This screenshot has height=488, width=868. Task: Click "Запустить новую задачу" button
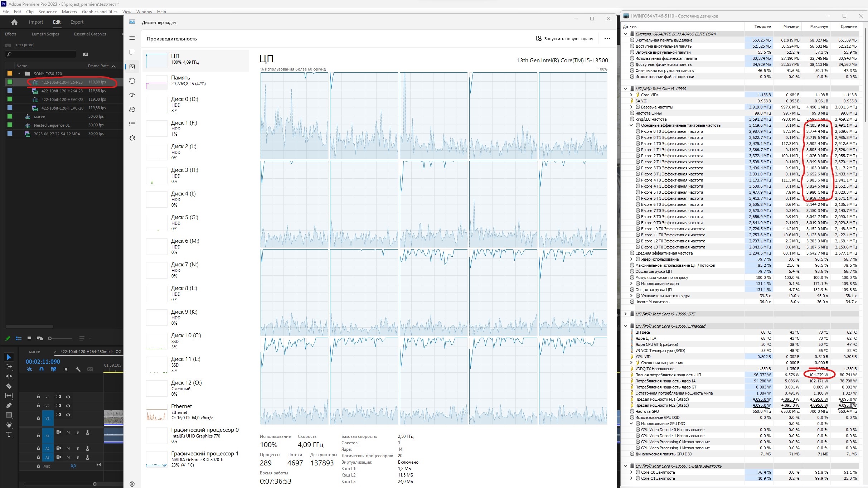(x=564, y=39)
